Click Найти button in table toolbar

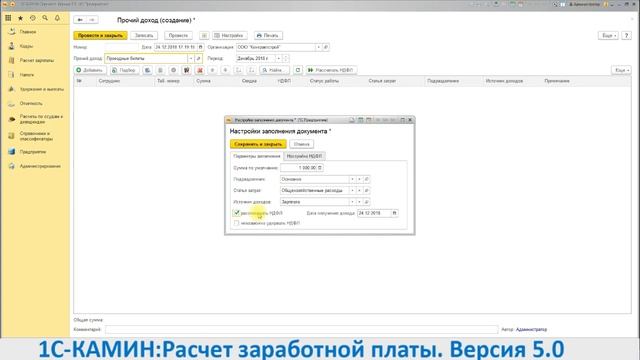click(x=274, y=70)
